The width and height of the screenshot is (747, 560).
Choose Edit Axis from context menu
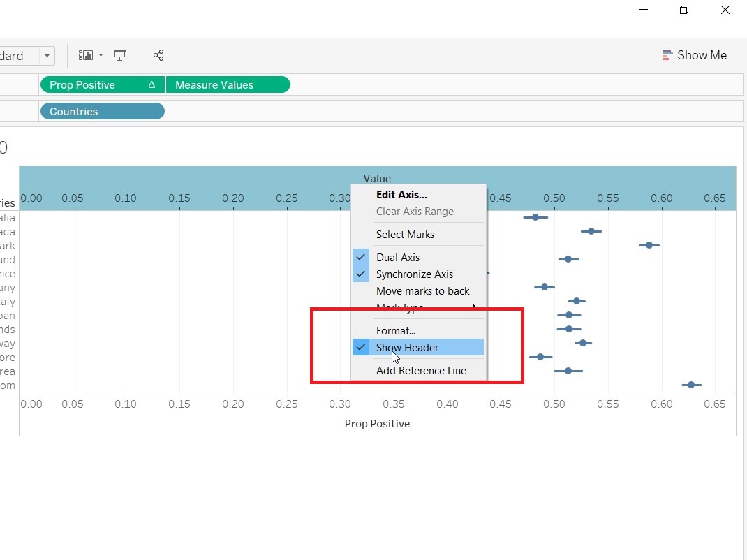(401, 195)
